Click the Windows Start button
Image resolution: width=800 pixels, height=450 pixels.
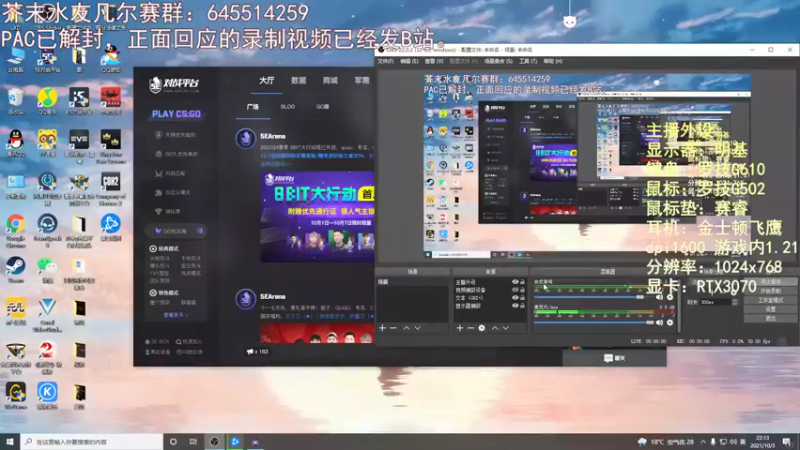pyautogui.click(x=10, y=441)
